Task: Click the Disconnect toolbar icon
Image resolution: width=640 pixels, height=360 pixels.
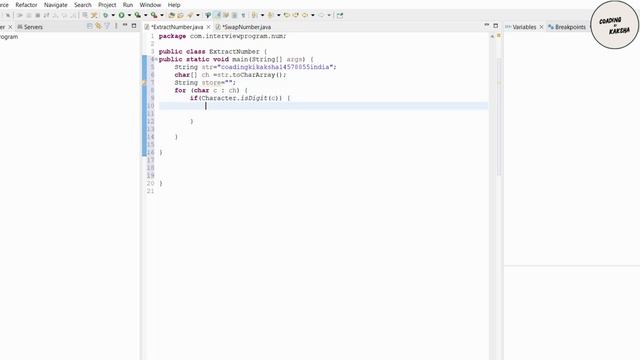Action: coord(46,15)
